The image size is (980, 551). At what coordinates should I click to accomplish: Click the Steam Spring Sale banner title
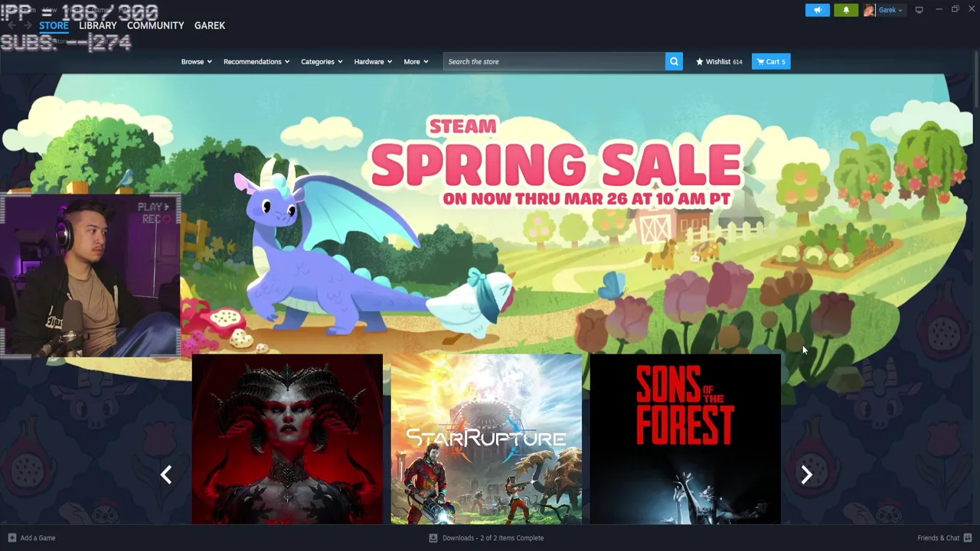555,162
